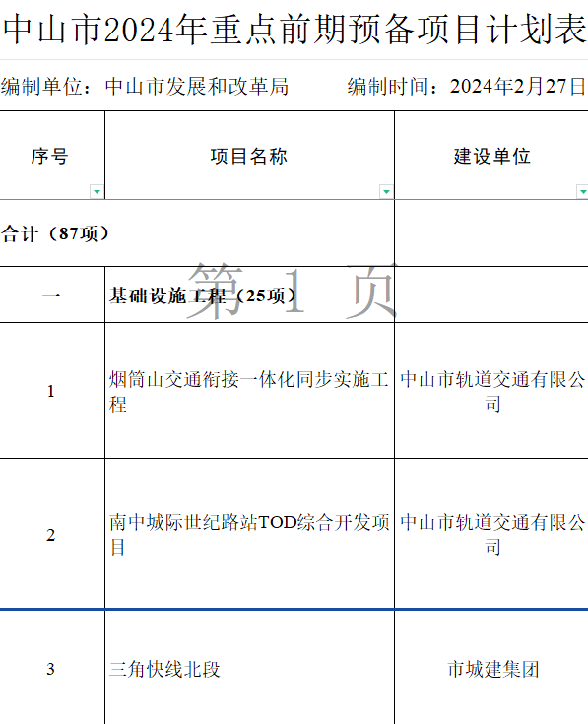Open the 建设单位 column filter dropdown
Screen dimensions: 588x724
(x=582, y=191)
